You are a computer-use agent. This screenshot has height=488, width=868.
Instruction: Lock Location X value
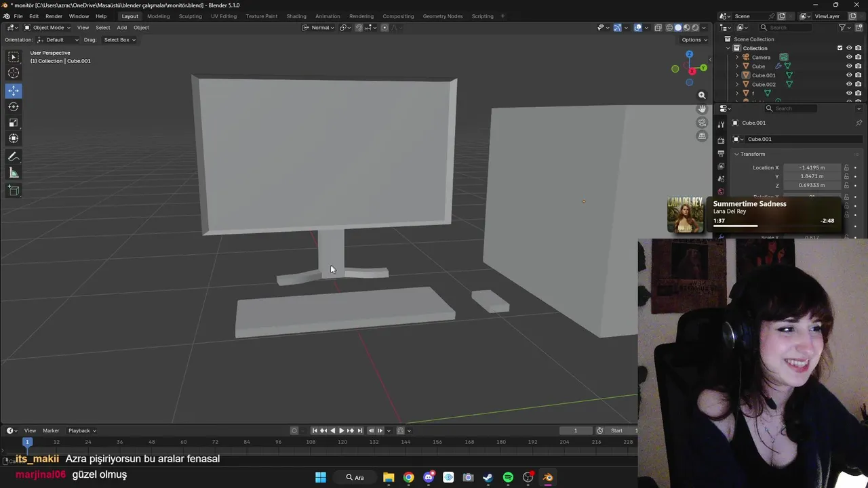(x=846, y=167)
